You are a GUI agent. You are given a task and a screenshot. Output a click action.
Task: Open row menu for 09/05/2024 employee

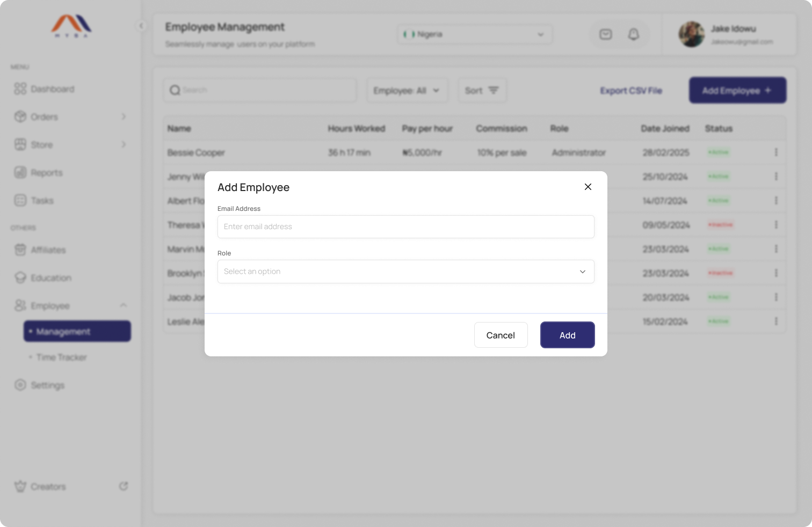pyautogui.click(x=776, y=225)
